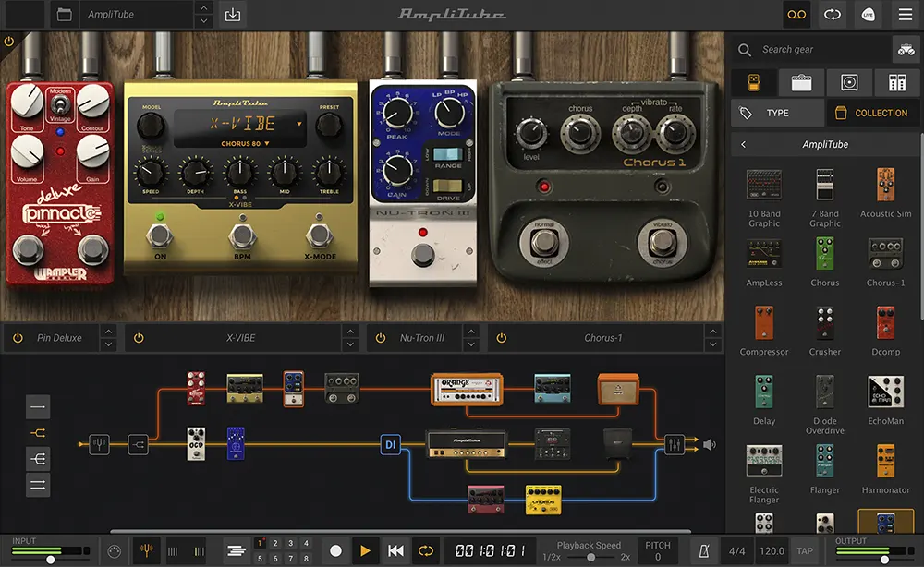Pick the Harmonator pedal in the gear list

(886, 469)
